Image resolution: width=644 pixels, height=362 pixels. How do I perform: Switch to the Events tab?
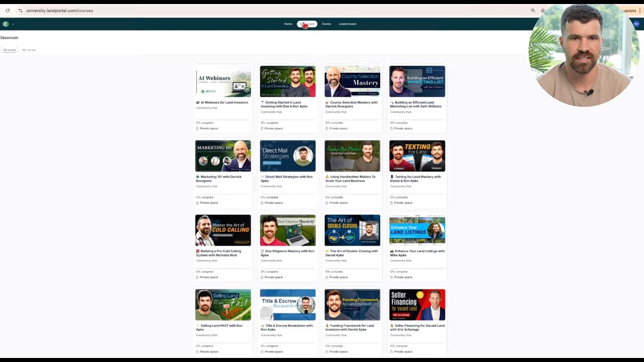327,24
